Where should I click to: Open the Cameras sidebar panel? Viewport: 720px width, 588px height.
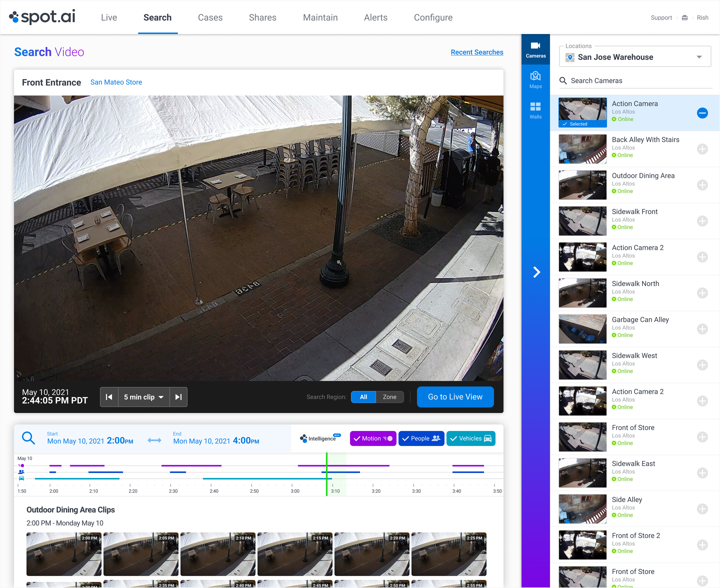(535, 50)
